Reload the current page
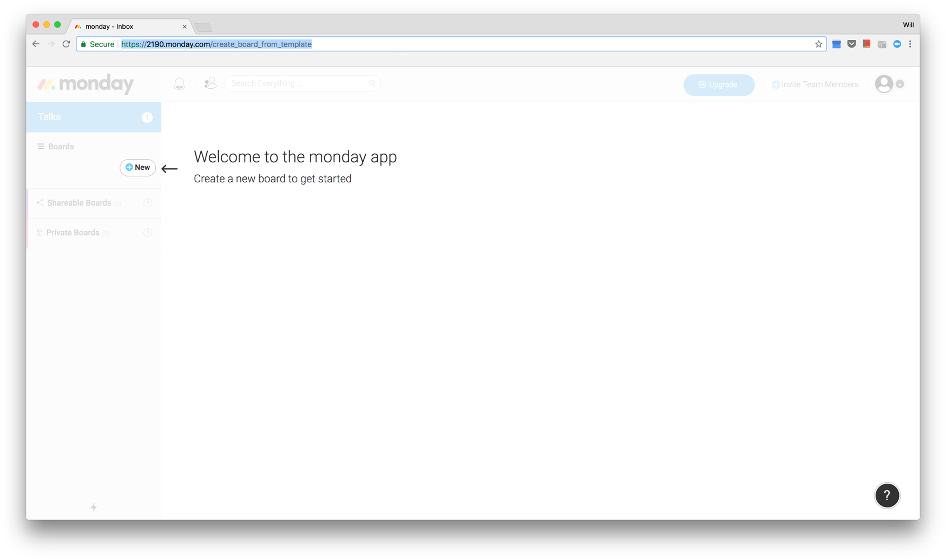The height and width of the screenshot is (560, 946). click(x=66, y=44)
